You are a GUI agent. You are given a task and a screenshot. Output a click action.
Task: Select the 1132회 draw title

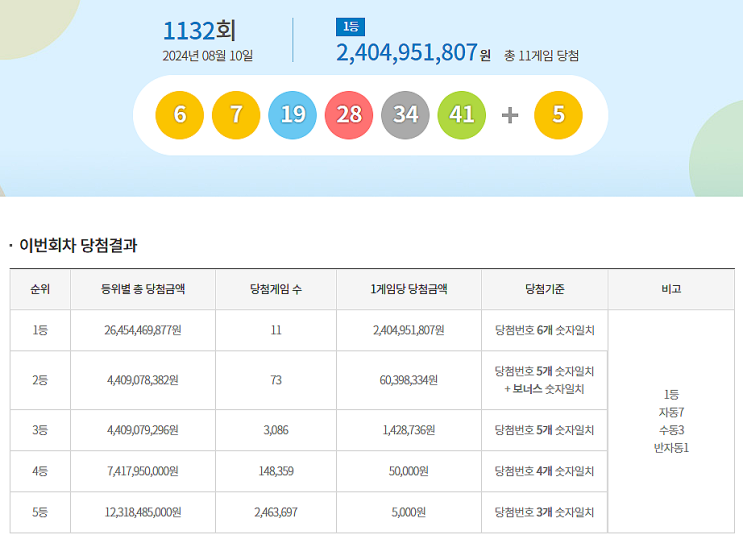pyautogui.click(x=199, y=31)
